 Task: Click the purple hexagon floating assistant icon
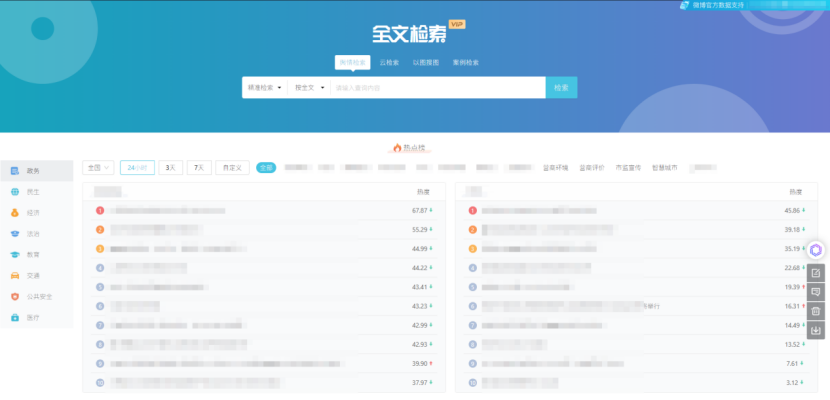[816, 250]
